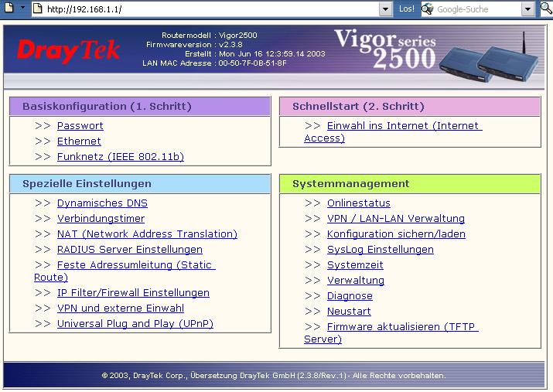This screenshot has height=392, width=553.
Task: Click the DrayTek logo
Action: pyautogui.click(x=69, y=51)
